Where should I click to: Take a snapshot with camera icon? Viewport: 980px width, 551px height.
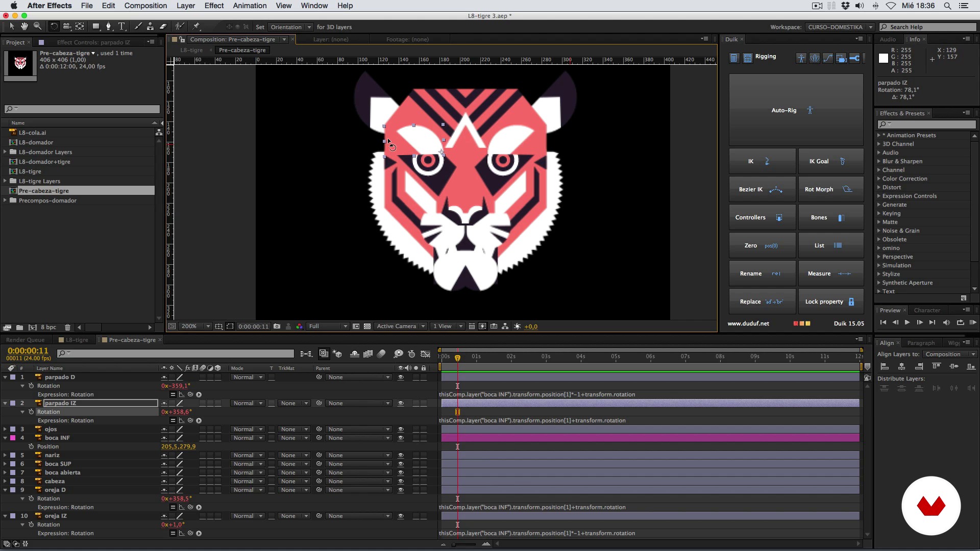tap(277, 327)
